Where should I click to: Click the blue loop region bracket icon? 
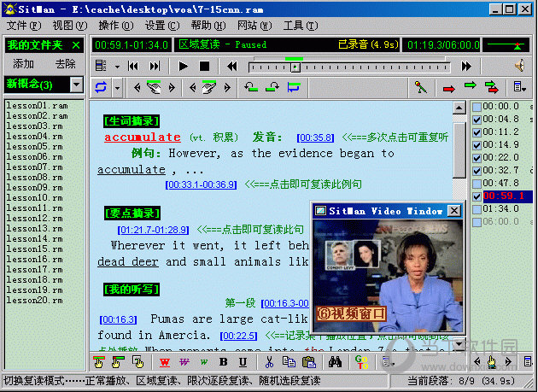coord(294,87)
